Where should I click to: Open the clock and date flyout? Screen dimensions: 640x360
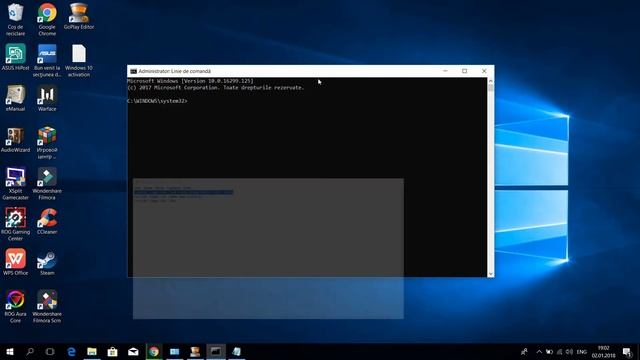(x=603, y=351)
